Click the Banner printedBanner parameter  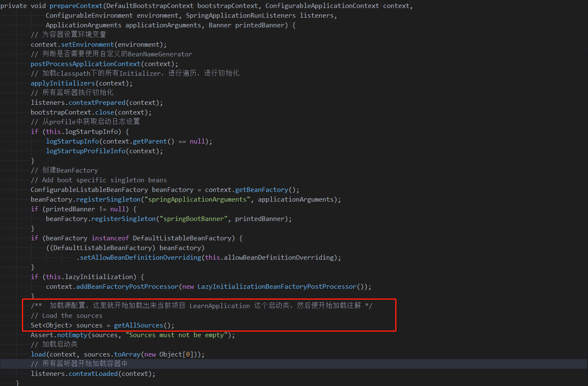(x=247, y=25)
